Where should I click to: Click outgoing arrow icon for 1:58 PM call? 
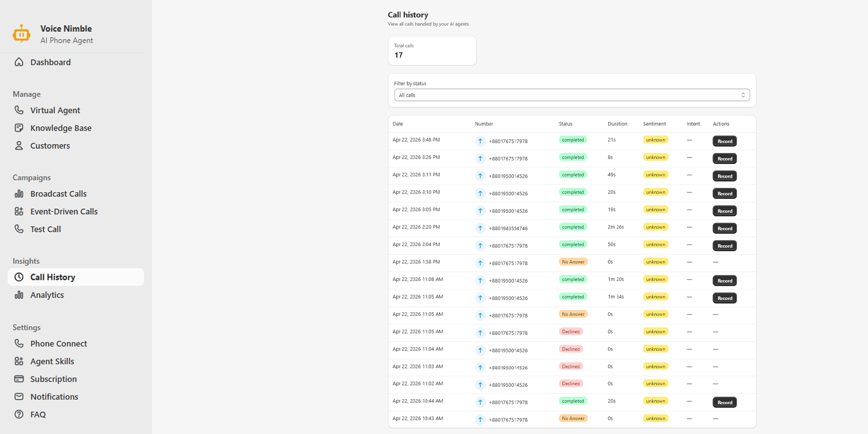pos(480,263)
